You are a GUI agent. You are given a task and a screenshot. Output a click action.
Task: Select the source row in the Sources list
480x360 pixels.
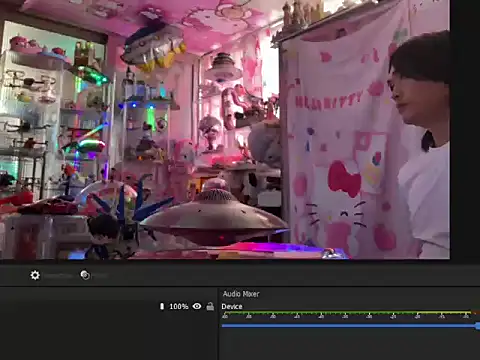[x=108, y=306]
